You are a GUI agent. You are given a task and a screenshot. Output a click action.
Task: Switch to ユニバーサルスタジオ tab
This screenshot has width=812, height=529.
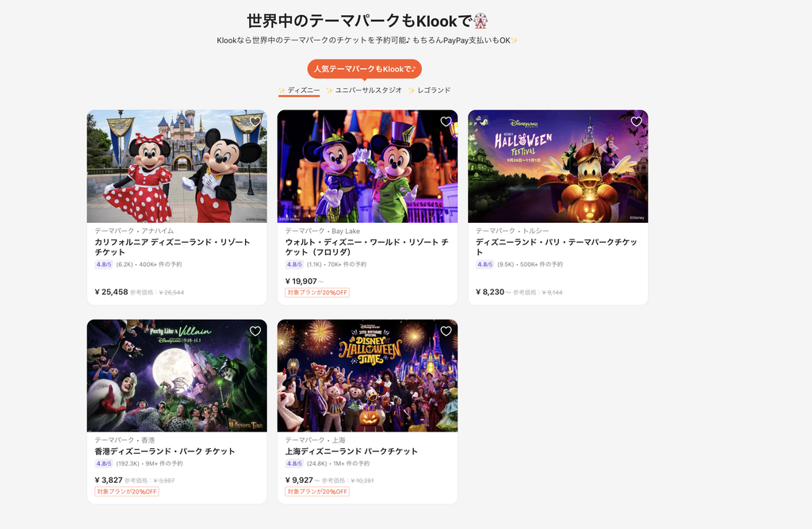click(364, 90)
